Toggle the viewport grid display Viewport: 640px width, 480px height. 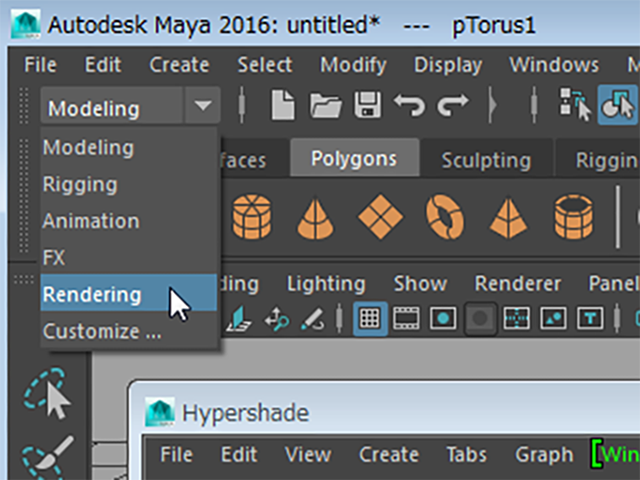coord(370,318)
